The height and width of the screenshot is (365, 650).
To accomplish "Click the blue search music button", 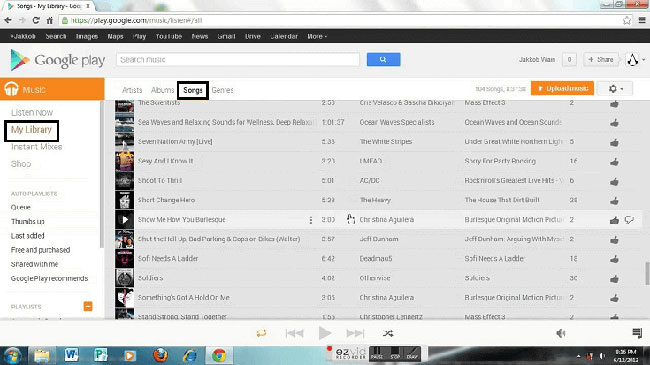I will point(383,59).
